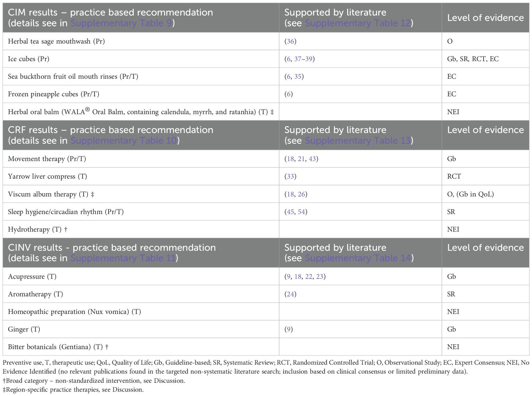This screenshot has width=532, height=396.
Task: Click reference 33 for Yarrow liver compress
Action: [x=290, y=176]
